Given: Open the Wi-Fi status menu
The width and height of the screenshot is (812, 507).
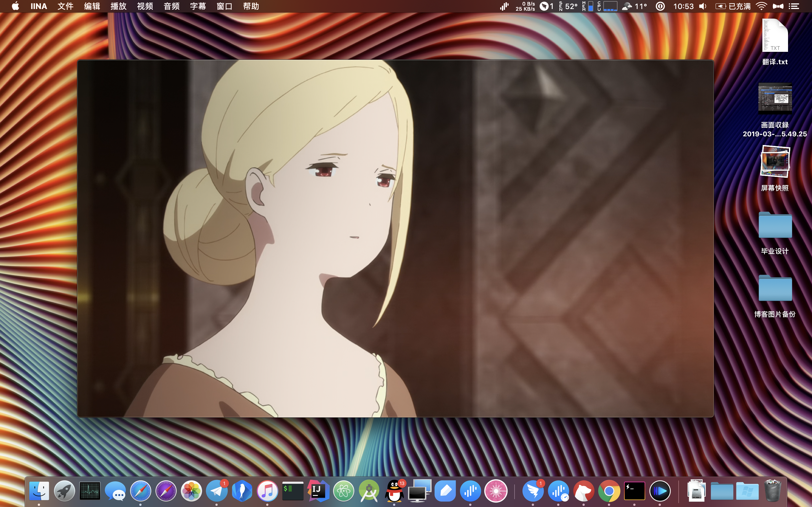Looking at the screenshot, I should (x=762, y=6).
